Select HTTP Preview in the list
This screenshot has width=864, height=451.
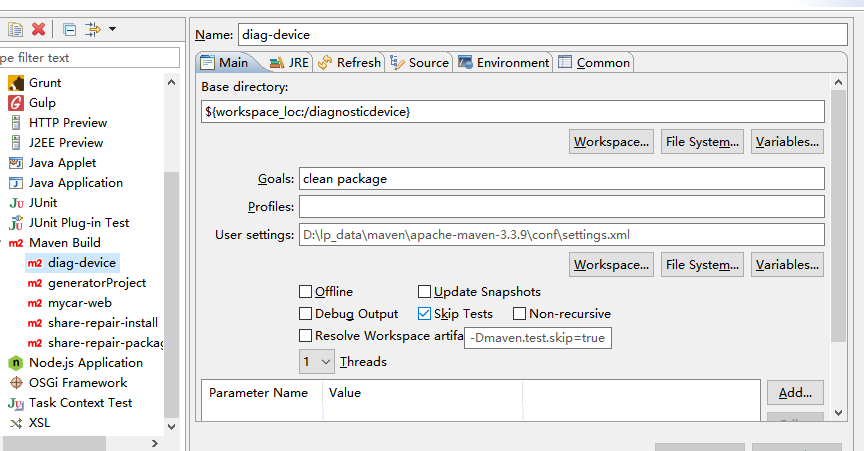[68, 122]
